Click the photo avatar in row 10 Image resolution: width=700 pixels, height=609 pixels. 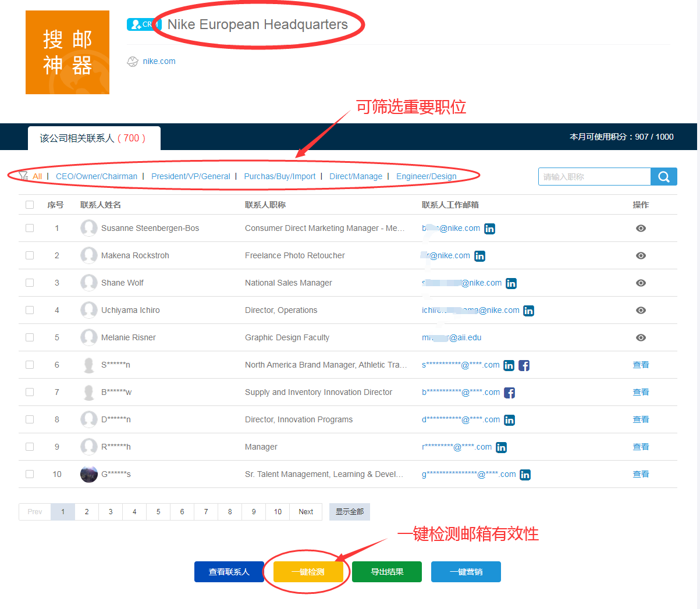pyautogui.click(x=89, y=474)
